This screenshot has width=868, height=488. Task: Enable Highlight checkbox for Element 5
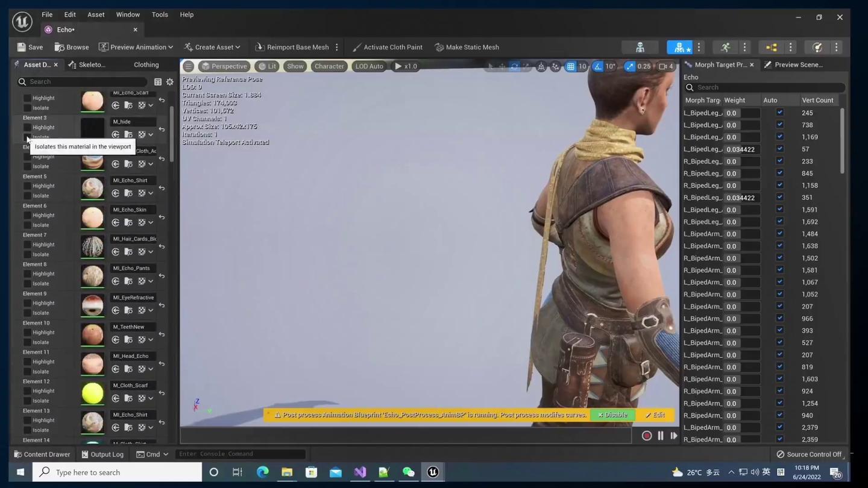pos(27,186)
